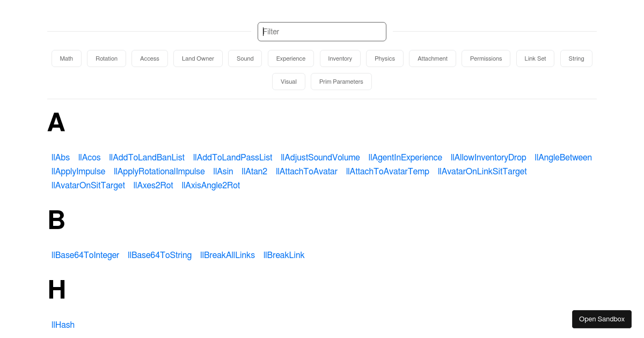Open the llBase64ToString function page
This screenshot has width=644, height=338.
(159, 255)
